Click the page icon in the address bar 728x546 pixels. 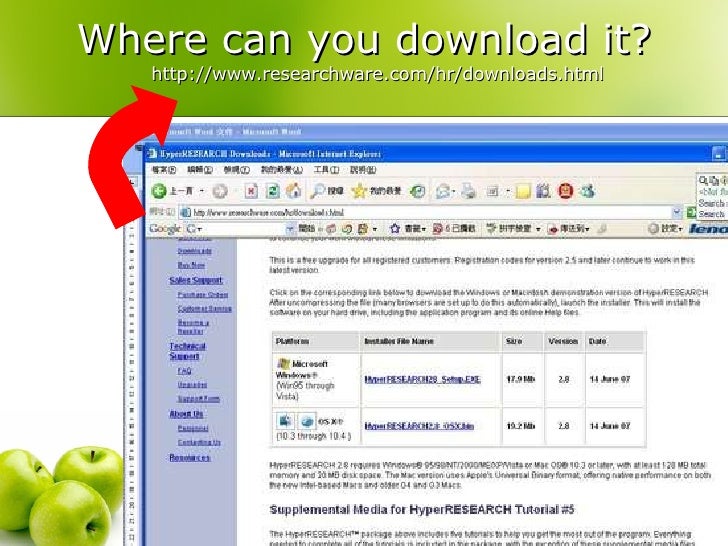(x=186, y=213)
